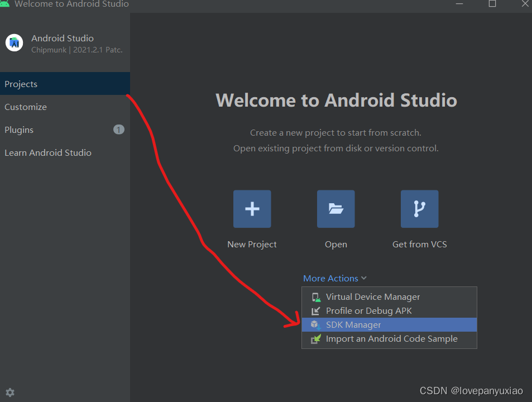This screenshot has height=402, width=532.
Task: Switch to the Customize tab
Action: pyautogui.click(x=65, y=107)
